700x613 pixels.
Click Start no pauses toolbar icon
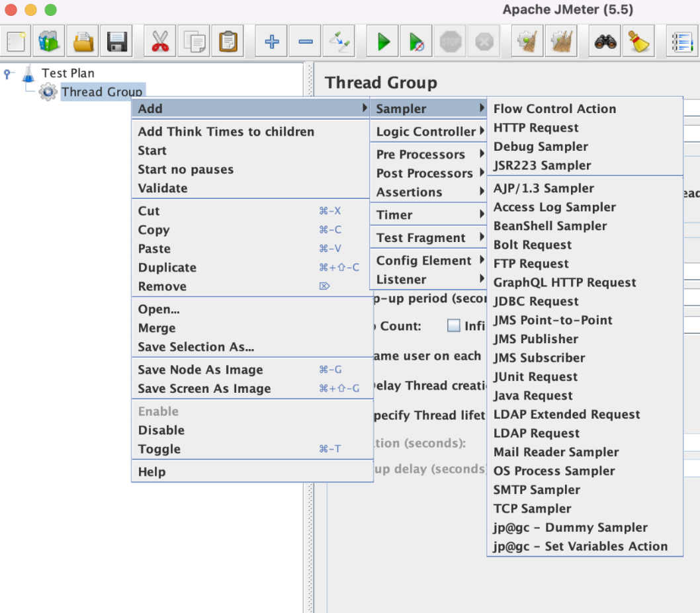(417, 42)
